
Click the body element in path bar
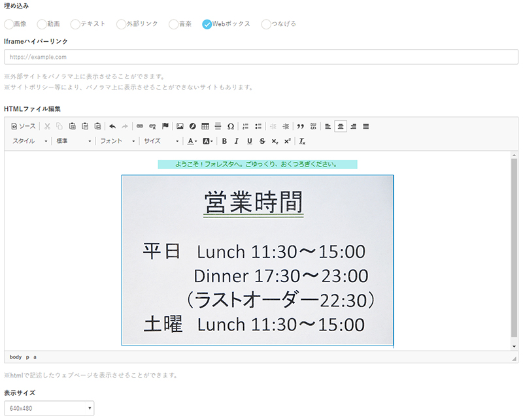coord(15,357)
